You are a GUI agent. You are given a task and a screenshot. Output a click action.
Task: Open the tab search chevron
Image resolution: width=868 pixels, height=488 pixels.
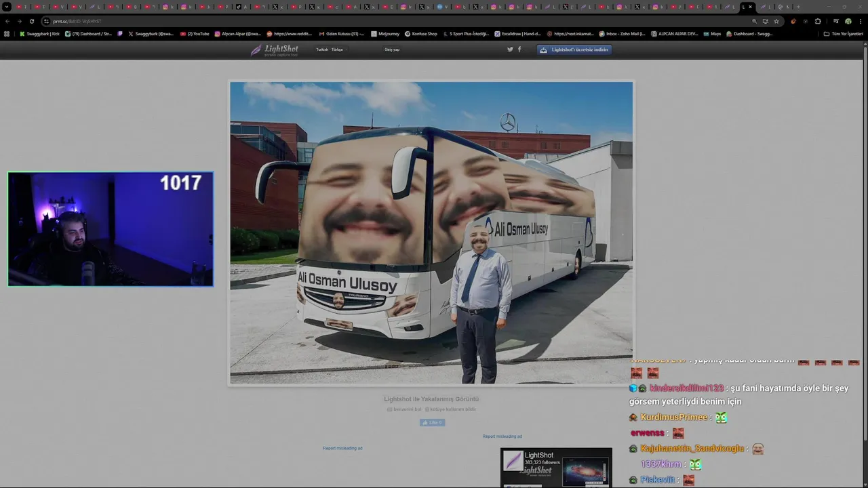pyautogui.click(x=7, y=7)
